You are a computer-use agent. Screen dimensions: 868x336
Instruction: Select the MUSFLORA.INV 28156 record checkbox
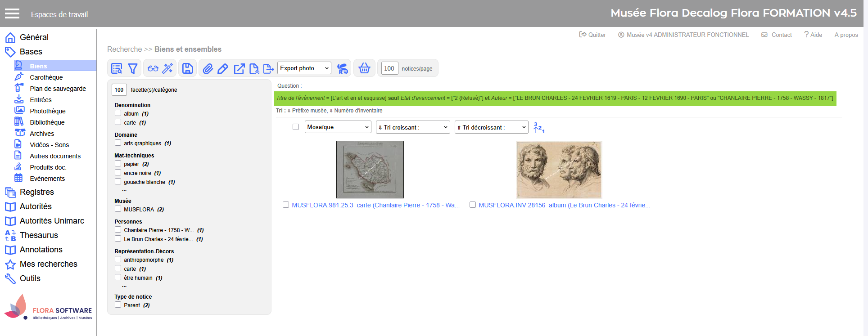pyautogui.click(x=473, y=205)
